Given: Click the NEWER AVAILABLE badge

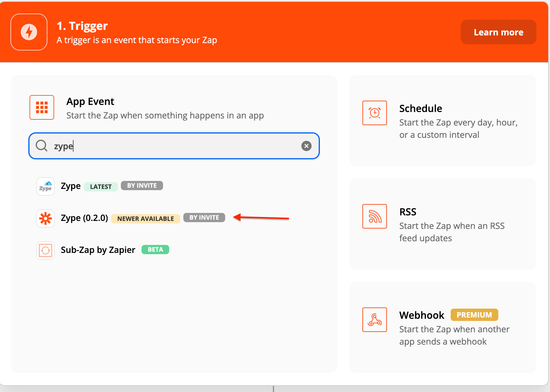Looking at the screenshot, I should (x=145, y=218).
